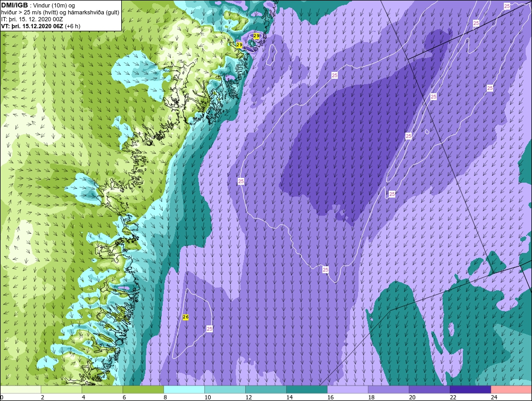This screenshot has height=401, width=532.
Task: Click scale number '24' under the legend
Action: [x=494, y=397]
